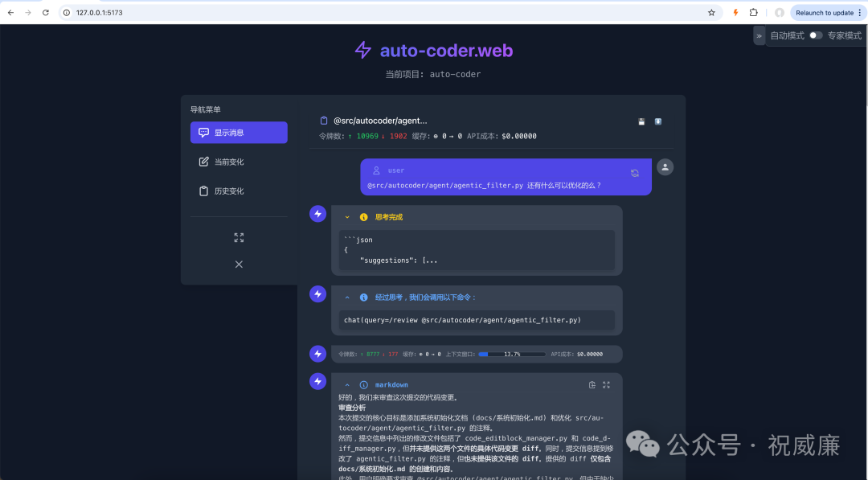Maximize the markdown message icon
Image resolution: width=868 pixels, height=480 pixels.
[x=606, y=385]
